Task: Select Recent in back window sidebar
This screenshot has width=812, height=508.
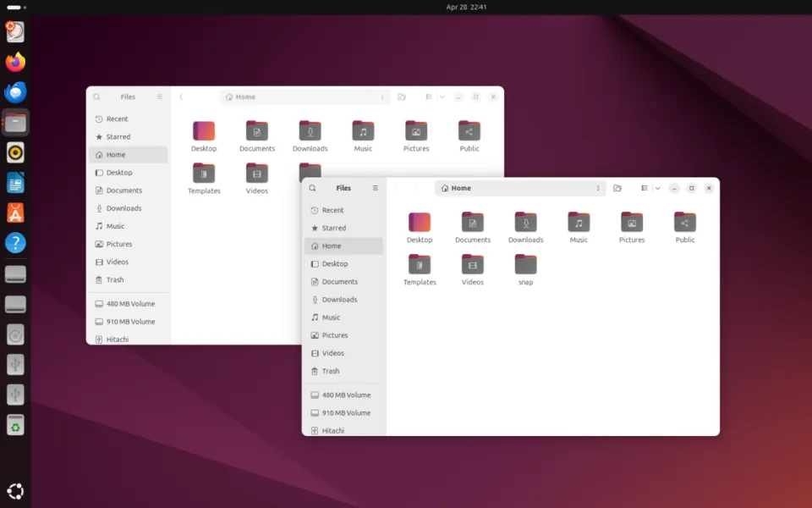Action: (x=129, y=119)
